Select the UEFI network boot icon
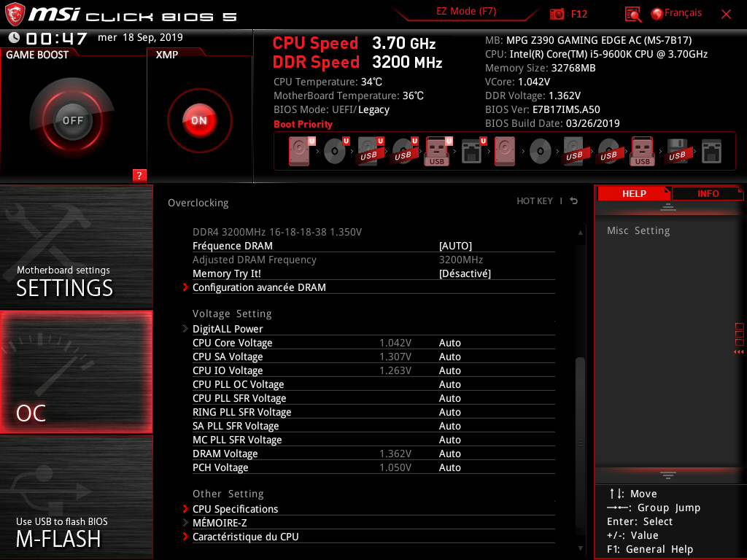Viewport: 747px width, 560px height. (473, 151)
